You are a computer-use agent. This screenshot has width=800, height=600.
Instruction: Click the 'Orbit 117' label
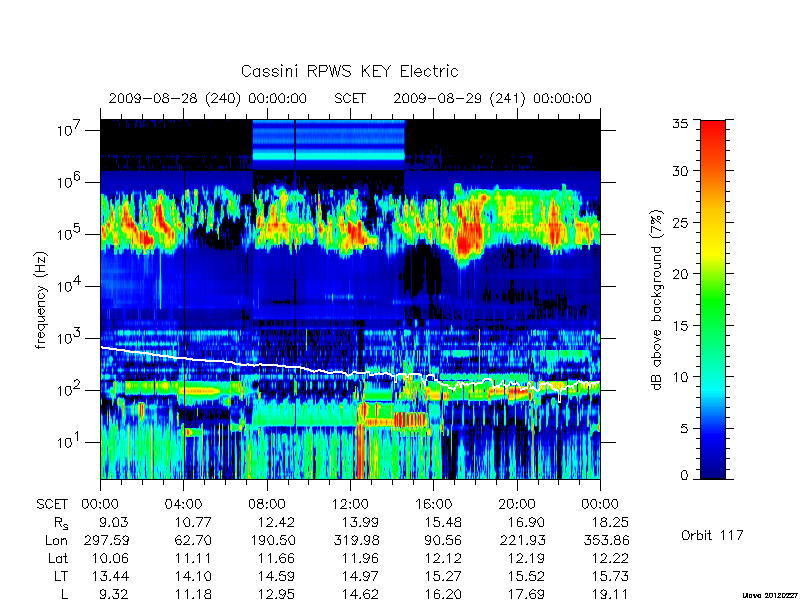pyautogui.click(x=712, y=535)
